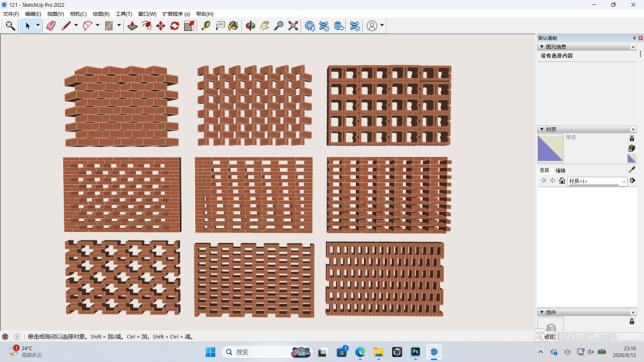The image size is (644, 362).
Task: Activate the Zoom magnifier tool
Action: (279, 26)
